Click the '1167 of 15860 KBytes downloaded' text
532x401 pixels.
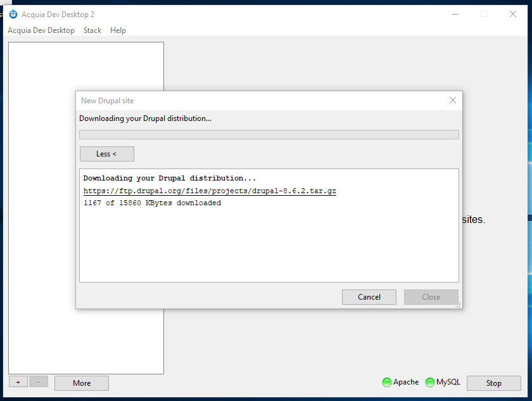click(153, 203)
